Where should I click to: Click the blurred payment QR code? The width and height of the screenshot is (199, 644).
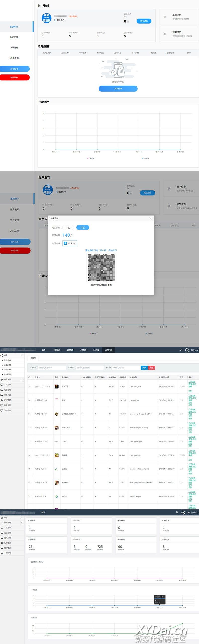pos(101,268)
